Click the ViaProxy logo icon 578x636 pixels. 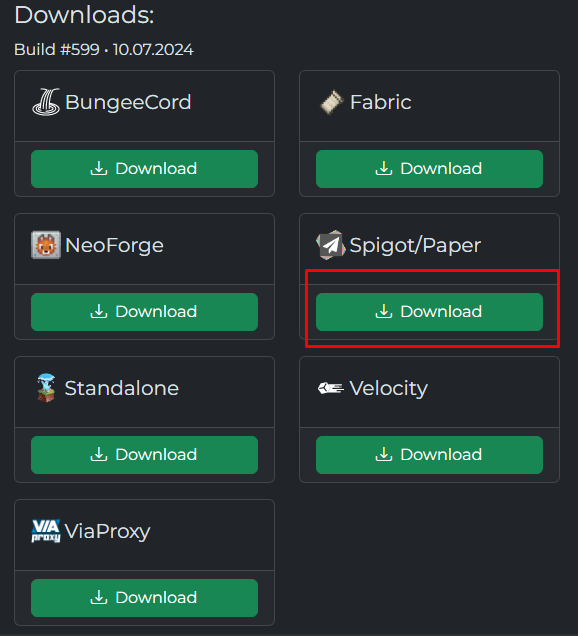click(46, 531)
